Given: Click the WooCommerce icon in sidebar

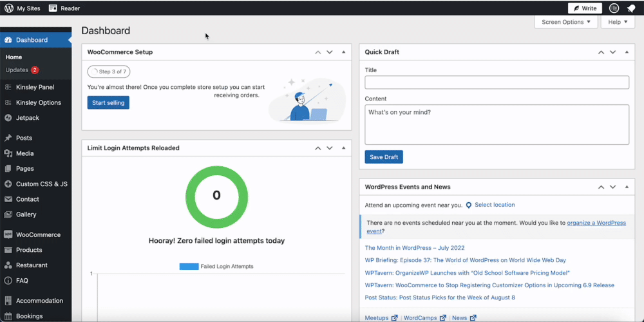Looking at the screenshot, I should tap(8, 234).
